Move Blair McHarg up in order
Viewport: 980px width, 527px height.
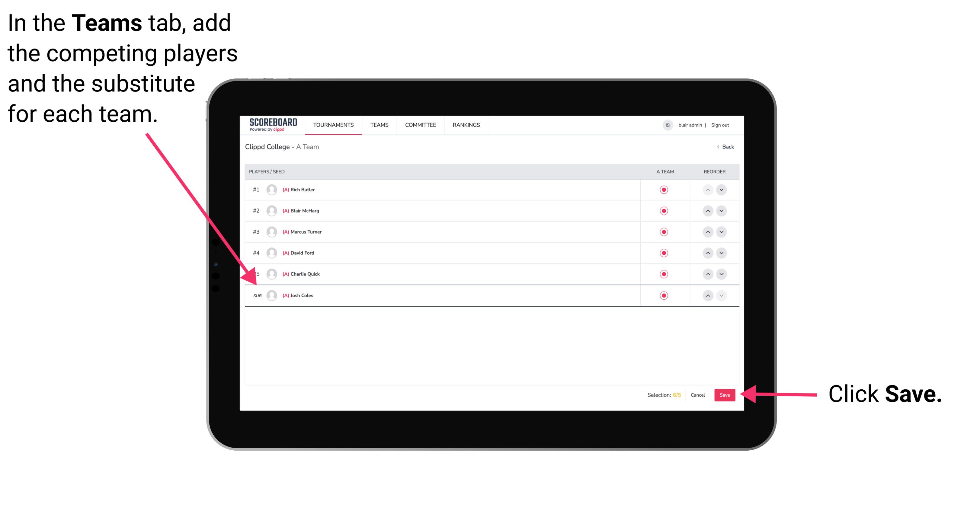point(708,211)
